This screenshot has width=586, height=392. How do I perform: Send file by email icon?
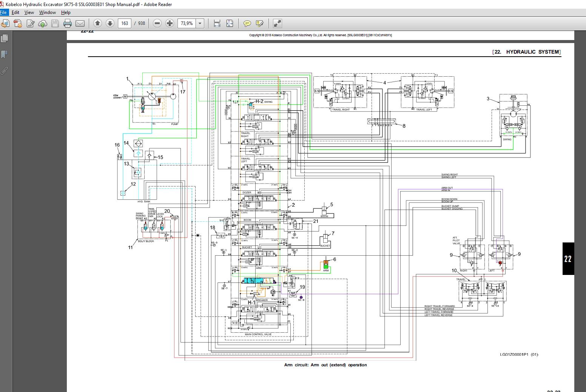[x=80, y=23]
